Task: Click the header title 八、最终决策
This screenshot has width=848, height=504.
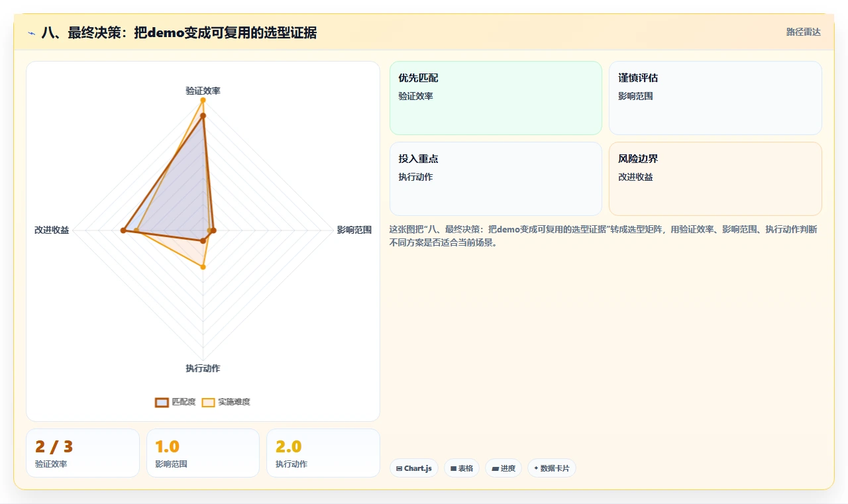Action: (179, 32)
